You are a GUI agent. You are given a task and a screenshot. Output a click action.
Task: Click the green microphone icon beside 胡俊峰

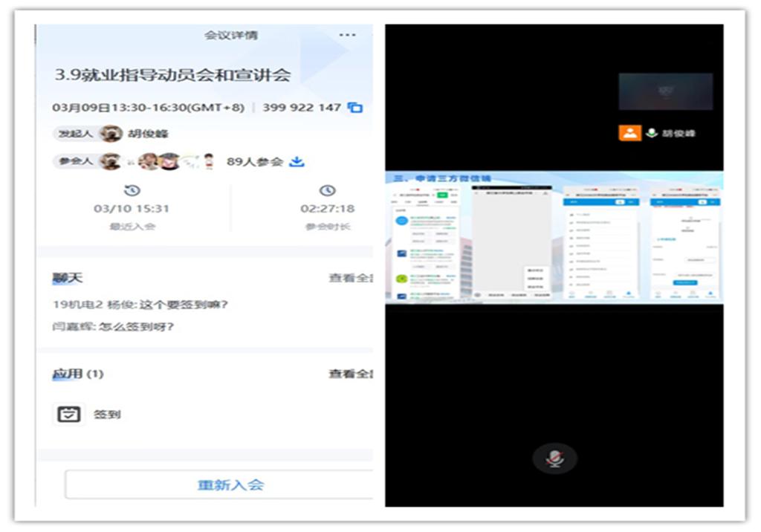(652, 133)
